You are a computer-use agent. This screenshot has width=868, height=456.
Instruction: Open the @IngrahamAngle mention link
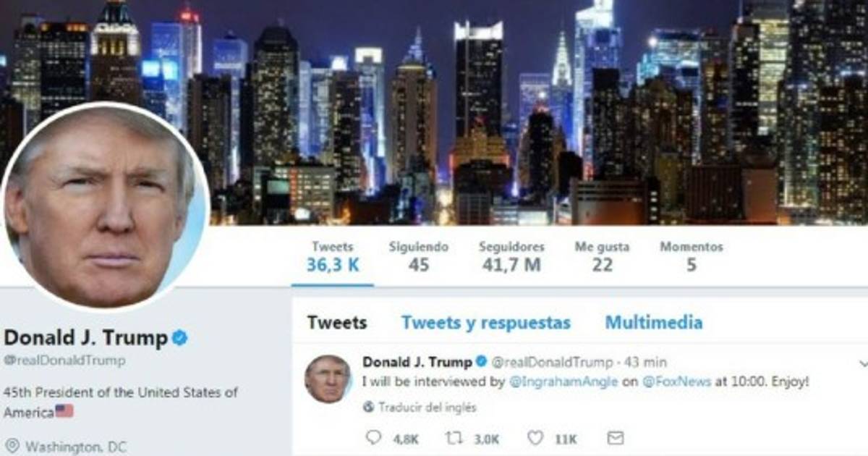(563, 382)
